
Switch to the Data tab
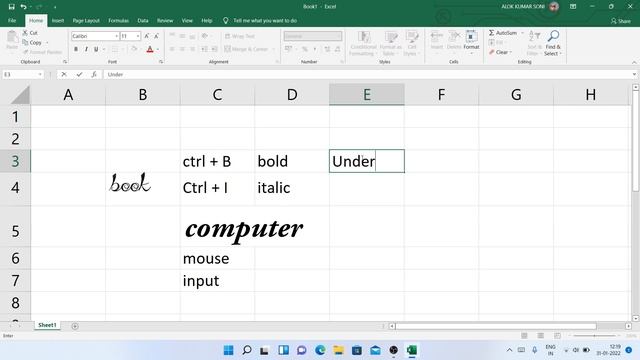pyautogui.click(x=143, y=20)
